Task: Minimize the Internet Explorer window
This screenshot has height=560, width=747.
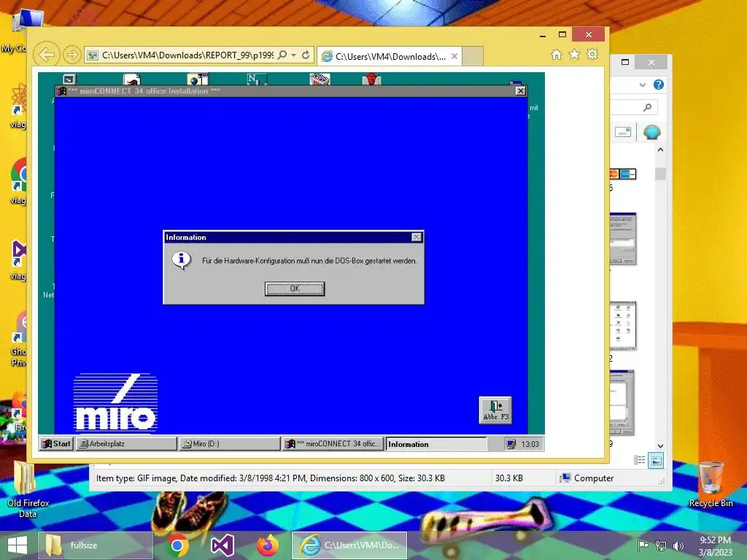Action: [x=543, y=35]
